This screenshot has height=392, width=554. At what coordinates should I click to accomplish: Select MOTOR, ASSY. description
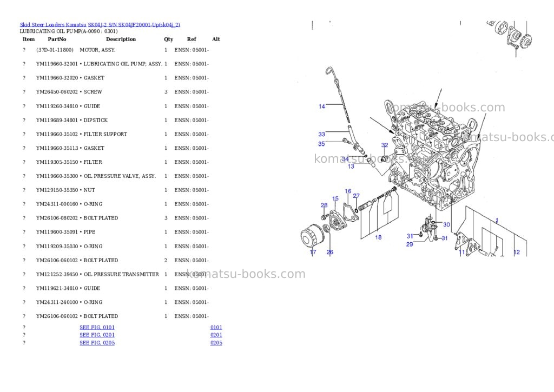click(x=97, y=50)
